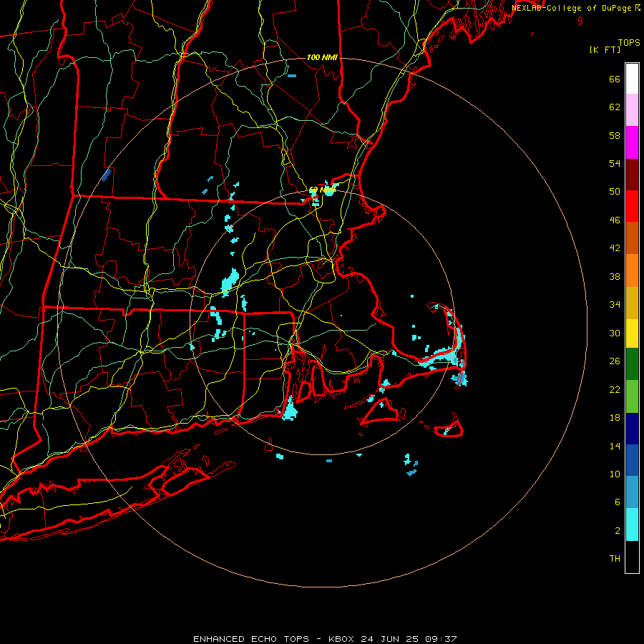The width and height of the screenshot is (644, 644).
Task: Click the legend value 66
Action: [615, 79]
